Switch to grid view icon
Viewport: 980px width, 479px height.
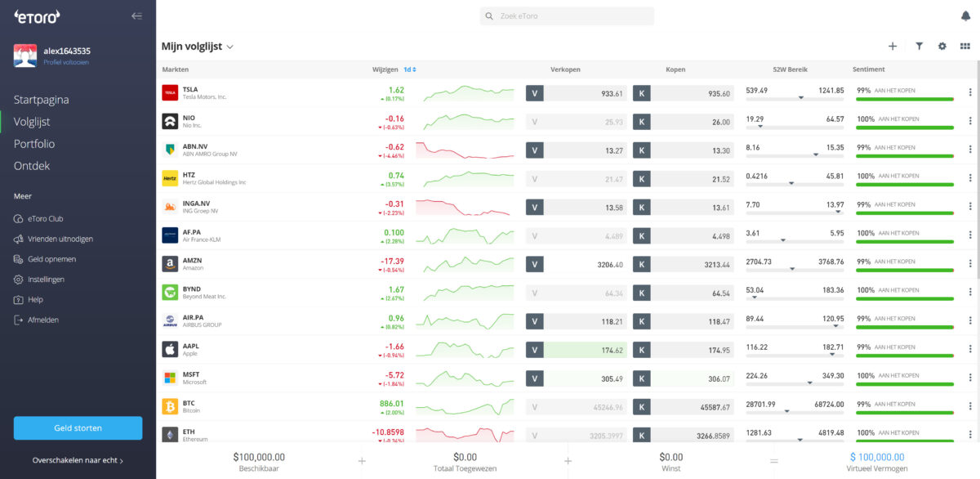965,47
